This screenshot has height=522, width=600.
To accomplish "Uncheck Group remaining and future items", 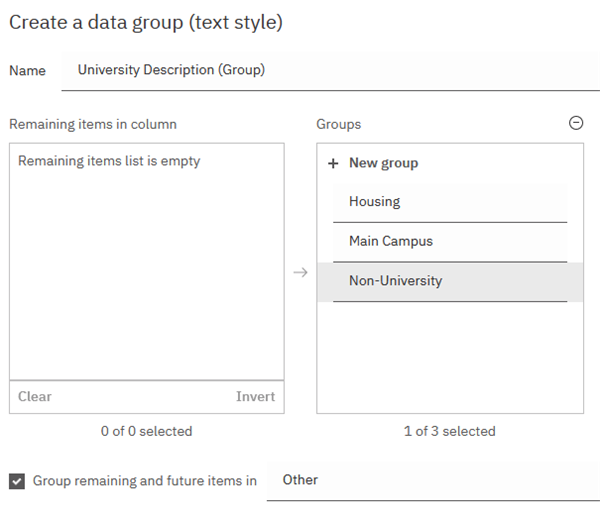I will [x=17, y=481].
